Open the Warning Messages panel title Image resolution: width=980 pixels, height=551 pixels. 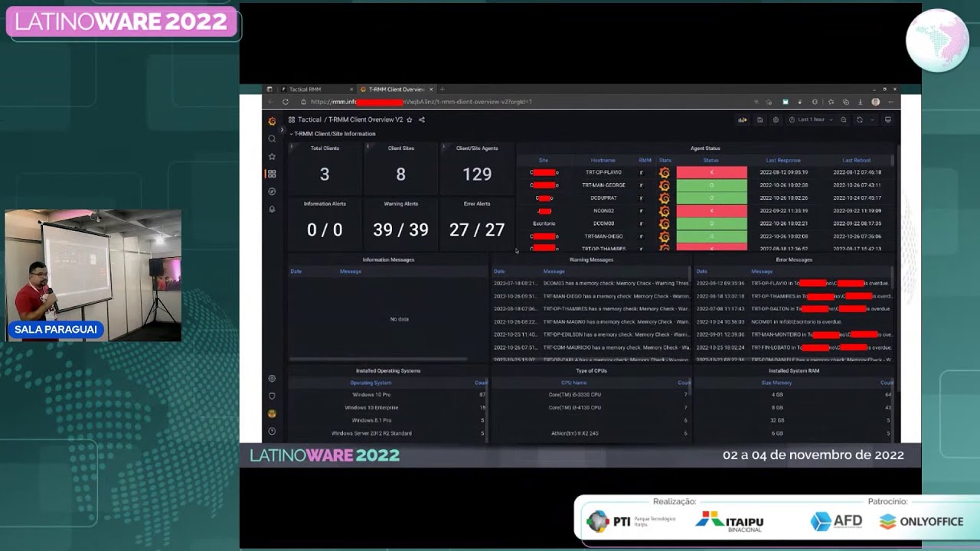click(x=591, y=259)
